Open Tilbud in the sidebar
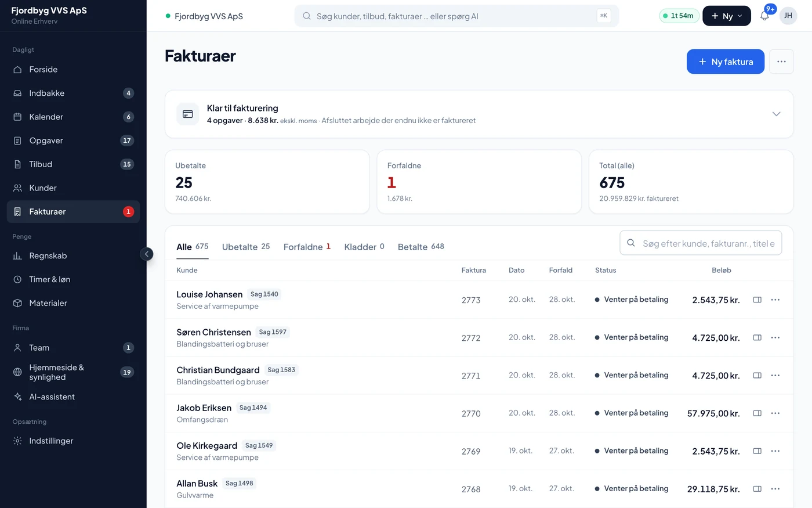The image size is (812, 508). (x=73, y=164)
